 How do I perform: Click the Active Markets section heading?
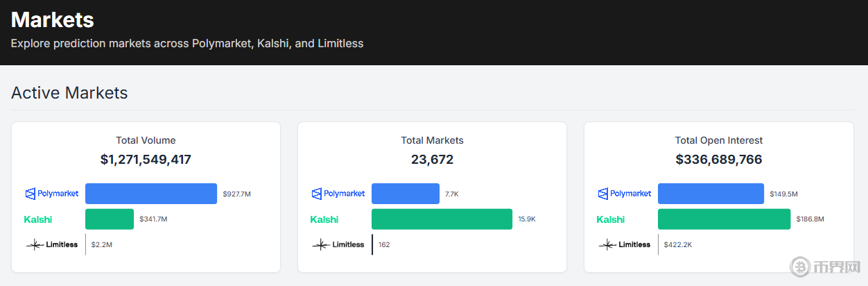(x=69, y=93)
